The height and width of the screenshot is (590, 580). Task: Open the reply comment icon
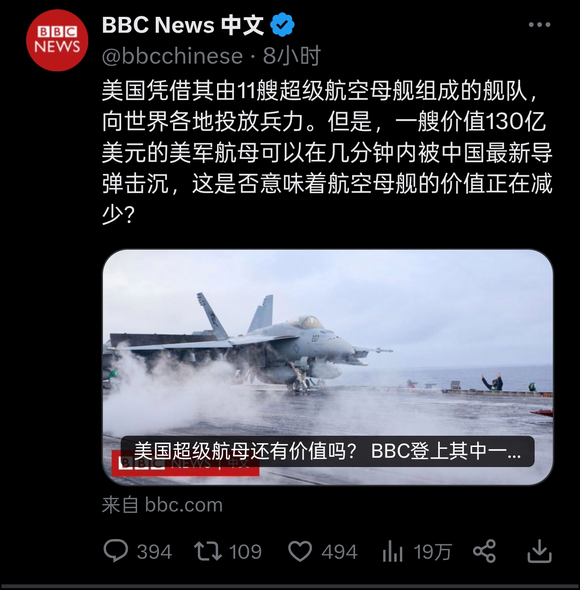click(116, 551)
